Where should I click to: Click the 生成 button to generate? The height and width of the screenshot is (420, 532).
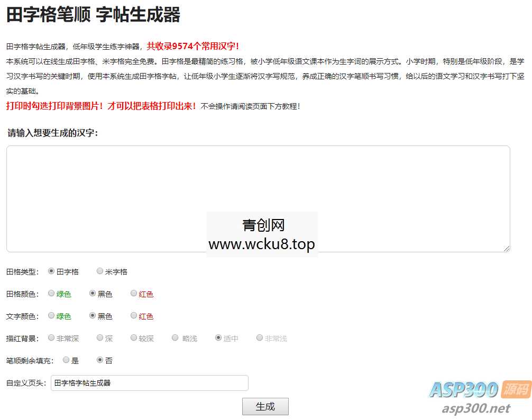[x=265, y=406]
